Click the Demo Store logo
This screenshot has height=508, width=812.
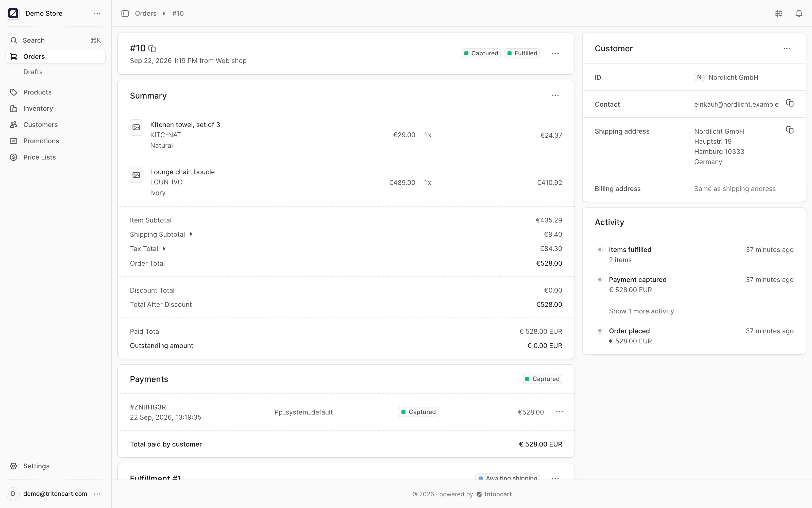13,13
